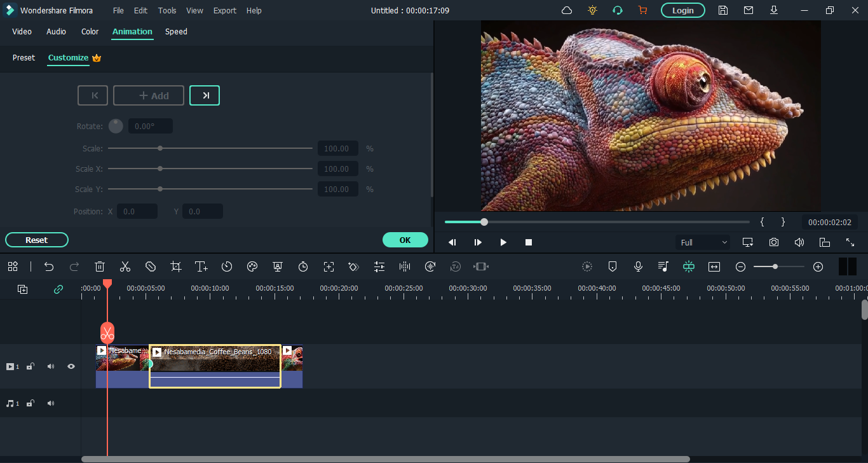Switch to the Speed tab
The image size is (868, 463).
coord(176,32)
